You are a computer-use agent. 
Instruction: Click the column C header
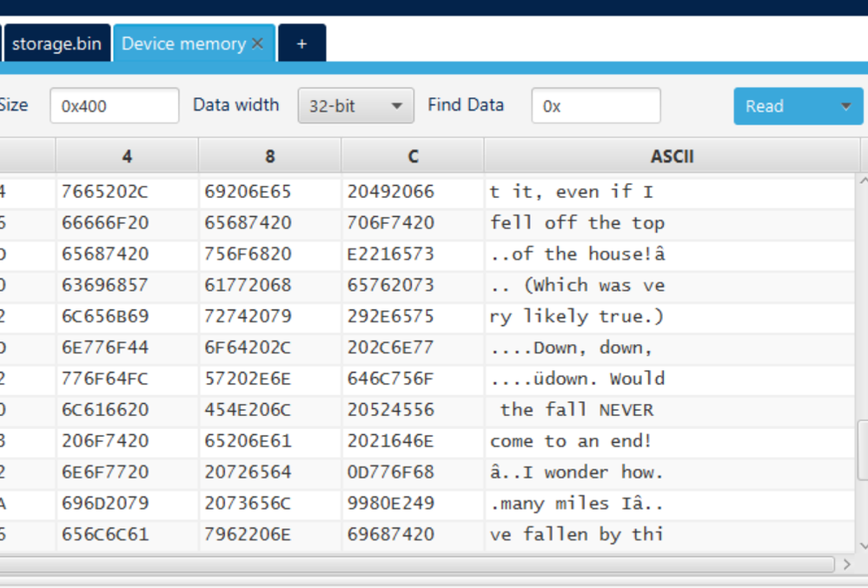pyautogui.click(x=413, y=156)
